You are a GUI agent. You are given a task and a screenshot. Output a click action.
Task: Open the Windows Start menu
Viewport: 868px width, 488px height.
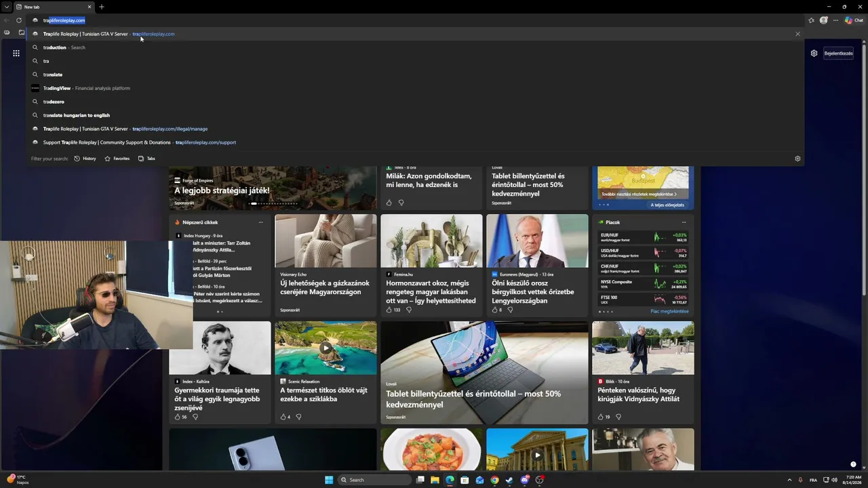coord(329,480)
